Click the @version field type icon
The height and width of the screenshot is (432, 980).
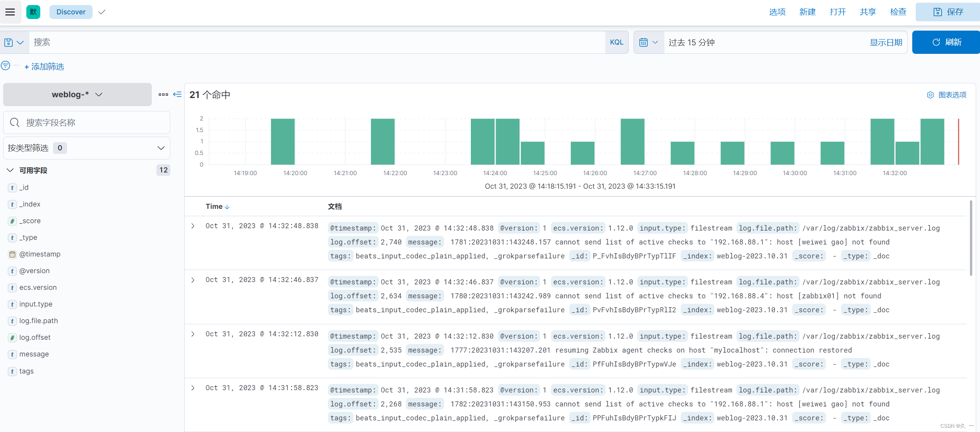pos(12,271)
